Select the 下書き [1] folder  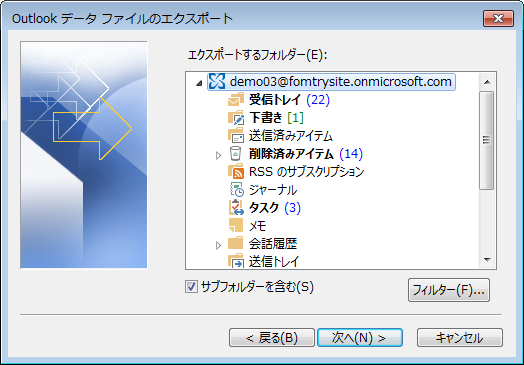(276, 118)
